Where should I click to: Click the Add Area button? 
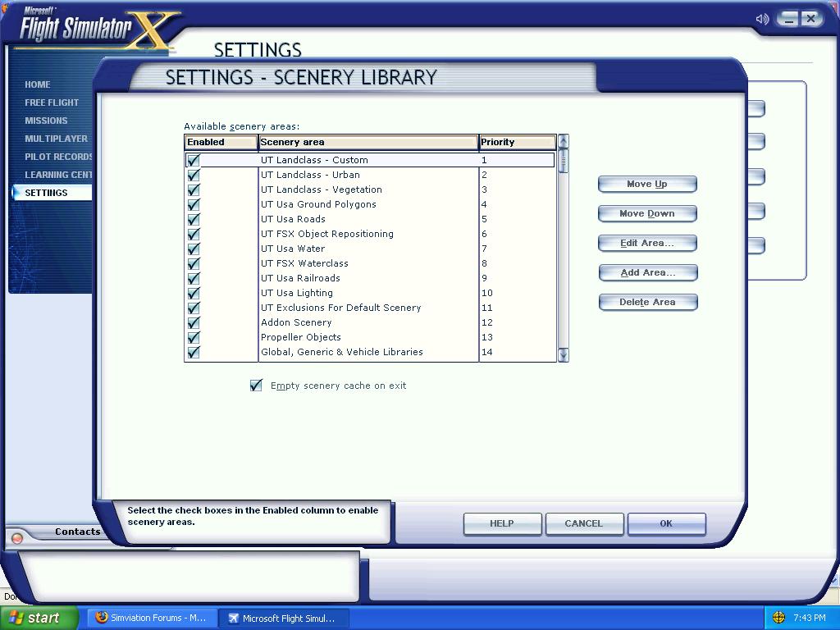click(647, 272)
